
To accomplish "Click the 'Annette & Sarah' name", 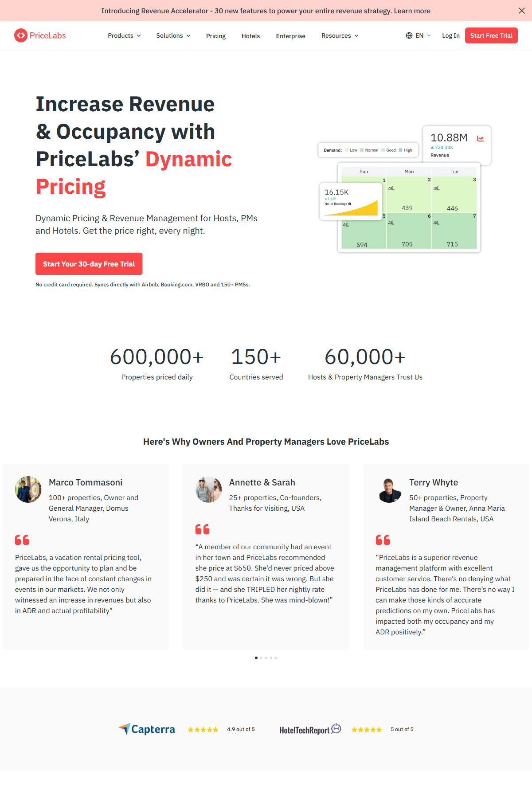I will pos(262,482).
